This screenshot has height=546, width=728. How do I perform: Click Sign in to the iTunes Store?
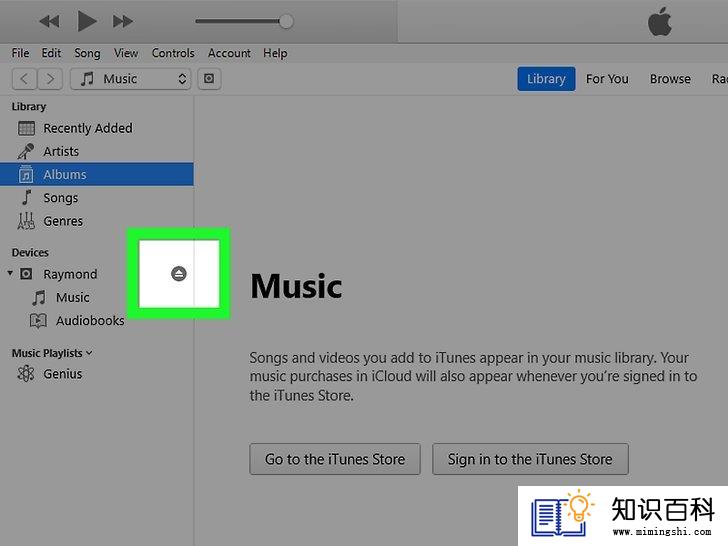coord(530,459)
